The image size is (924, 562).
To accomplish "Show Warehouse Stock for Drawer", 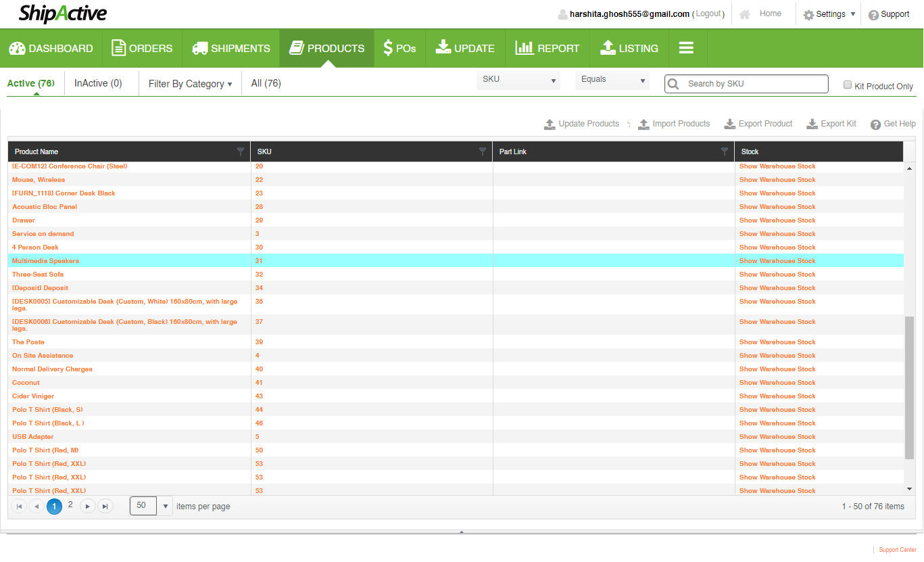I will (x=777, y=220).
